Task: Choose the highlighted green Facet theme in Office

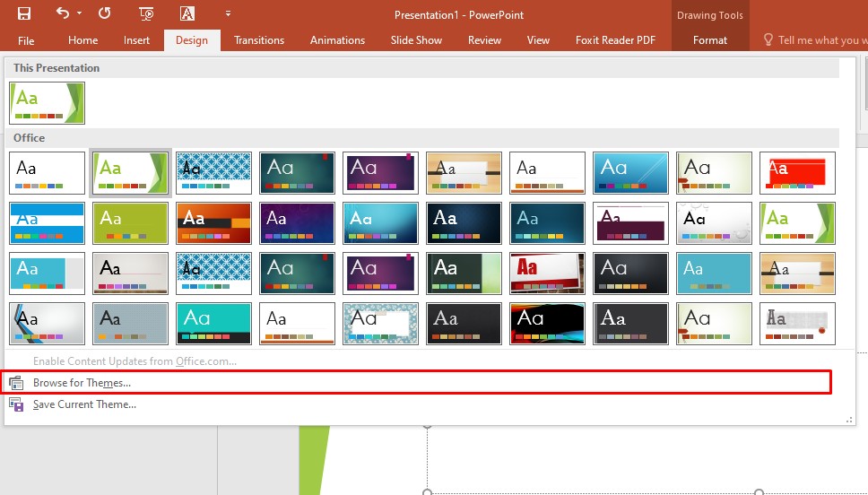Action: pos(131,173)
